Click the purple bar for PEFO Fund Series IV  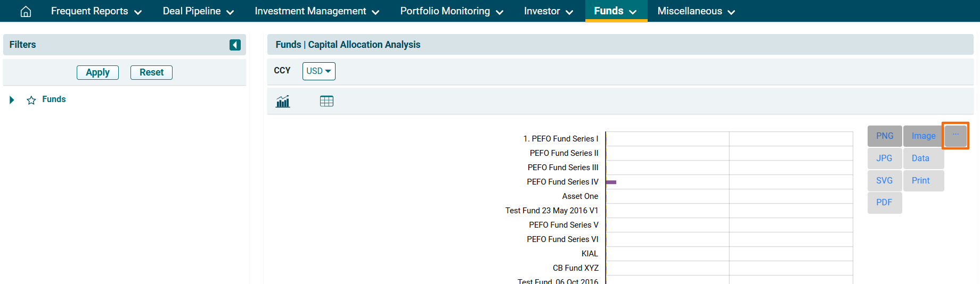(x=611, y=182)
